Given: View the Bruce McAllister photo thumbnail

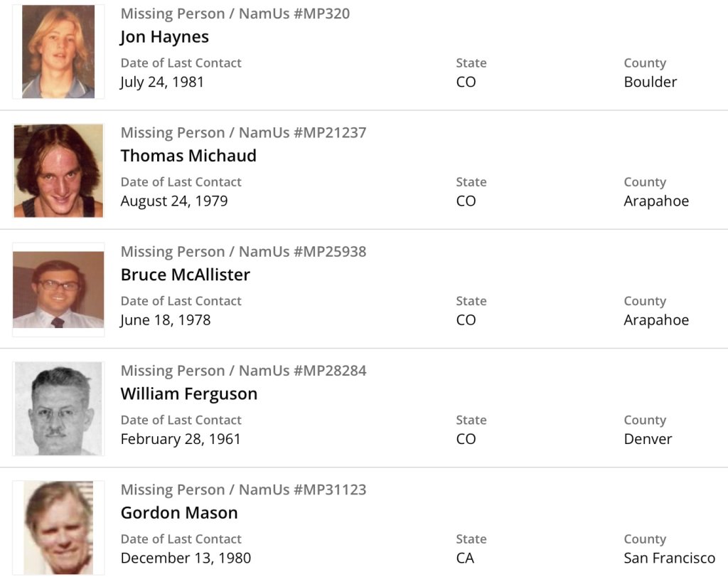Looking at the screenshot, I should click(x=58, y=290).
